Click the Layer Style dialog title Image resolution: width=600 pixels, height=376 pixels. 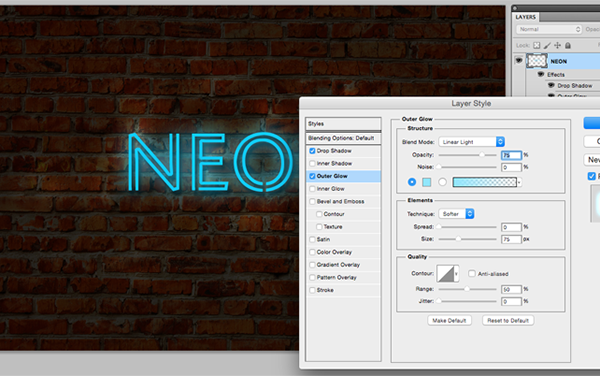pos(471,104)
